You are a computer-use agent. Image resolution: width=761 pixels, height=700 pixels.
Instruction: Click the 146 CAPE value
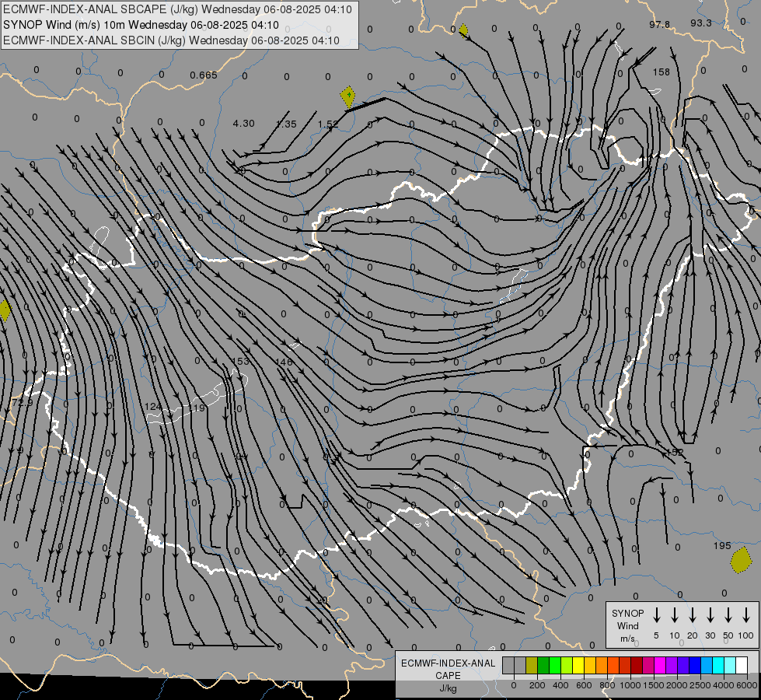click(284, 362)
